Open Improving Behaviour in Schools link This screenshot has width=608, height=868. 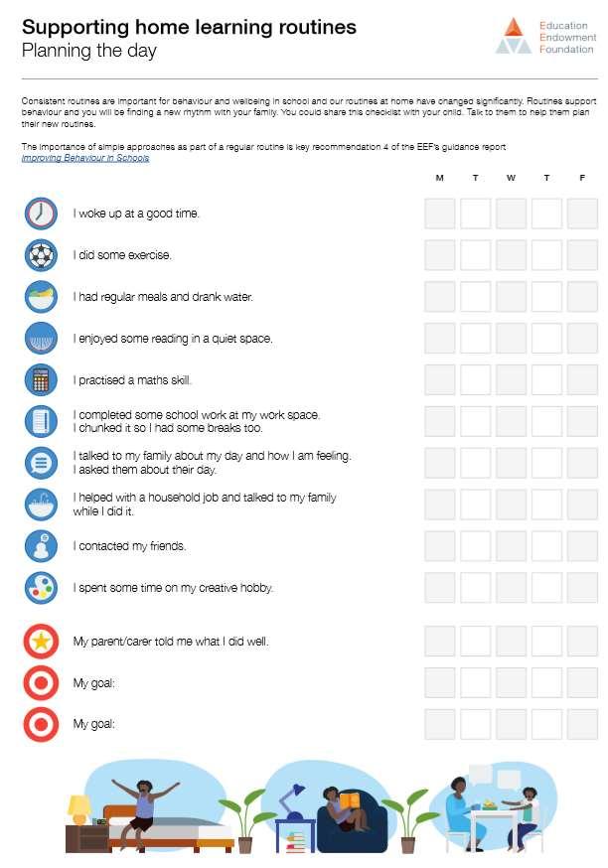pos(85,158)
